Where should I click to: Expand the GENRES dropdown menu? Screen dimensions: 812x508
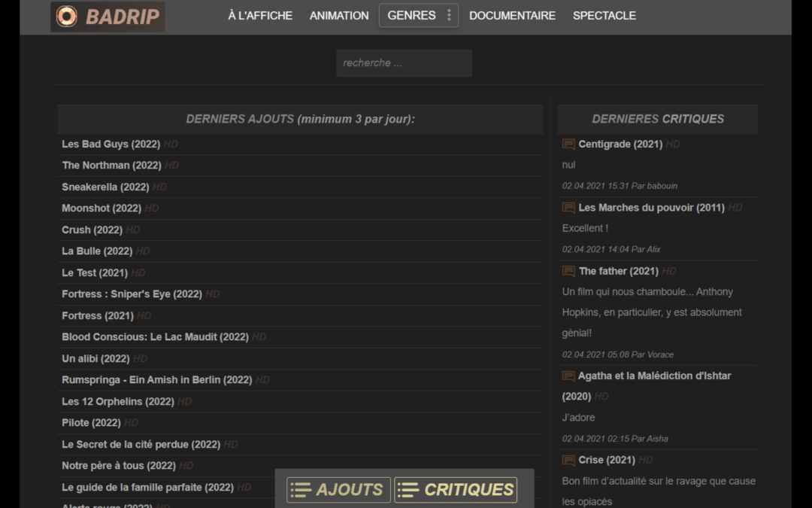pyautogui.click(x=419, y=16)
